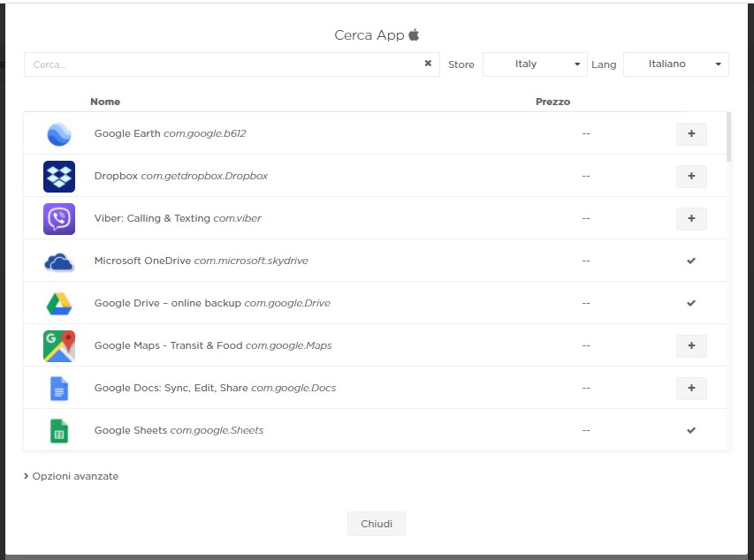The width and height of the screenshot is (754, 560).
Task: Click the Google Earth price dashes
Action: point(586,133)
